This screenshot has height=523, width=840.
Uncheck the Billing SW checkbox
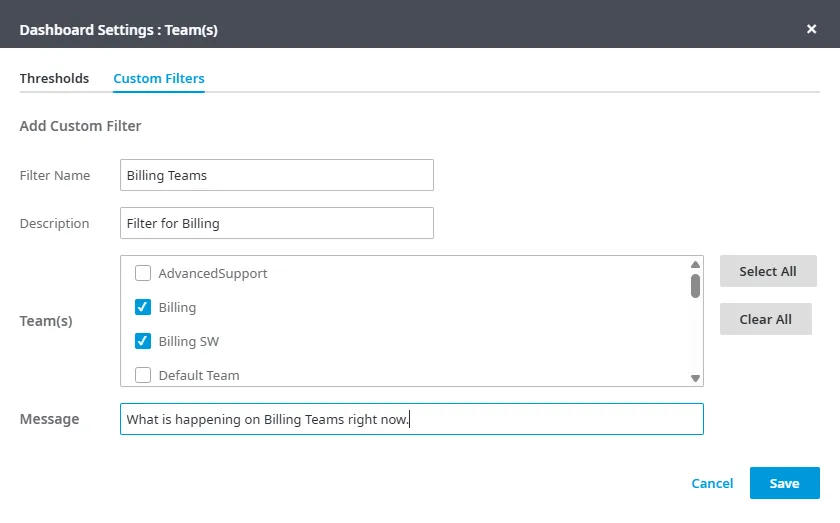coord(142,341)
